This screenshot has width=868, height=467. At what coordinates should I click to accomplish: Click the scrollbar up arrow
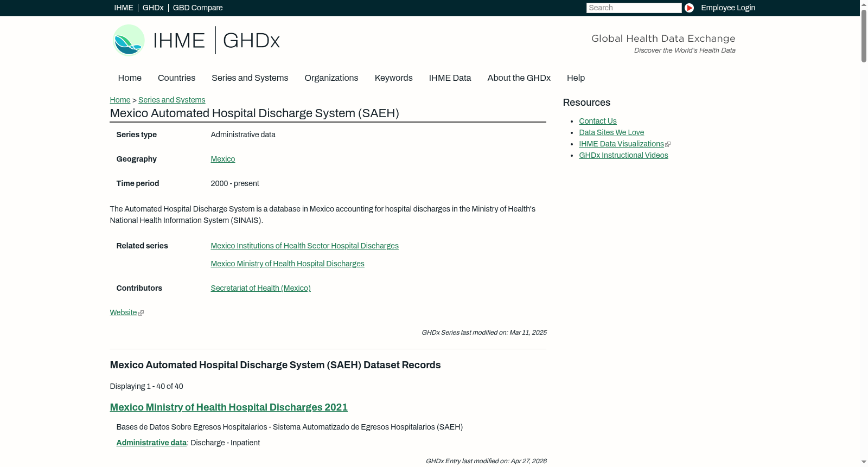864,4
